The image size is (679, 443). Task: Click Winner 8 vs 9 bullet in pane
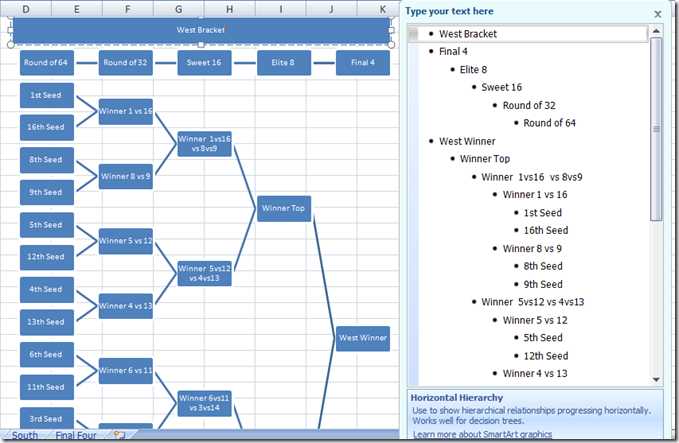click(532, 249)
